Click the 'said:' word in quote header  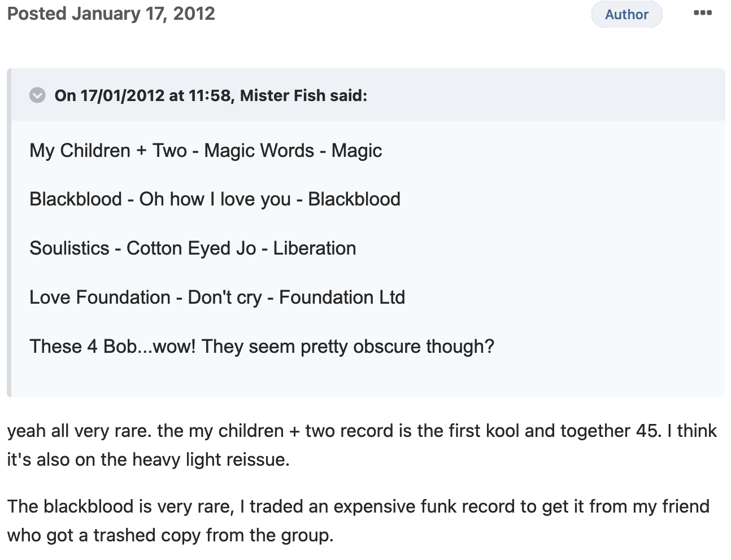pos(349,95)
